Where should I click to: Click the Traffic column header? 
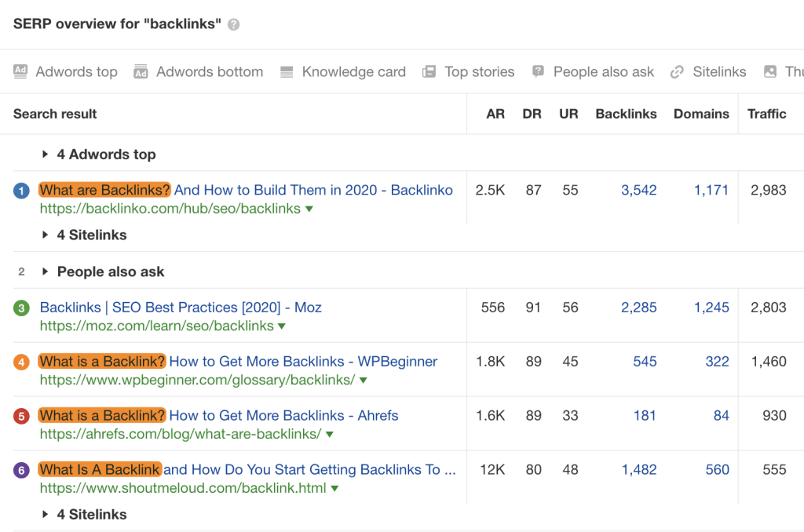pos(766,114)
